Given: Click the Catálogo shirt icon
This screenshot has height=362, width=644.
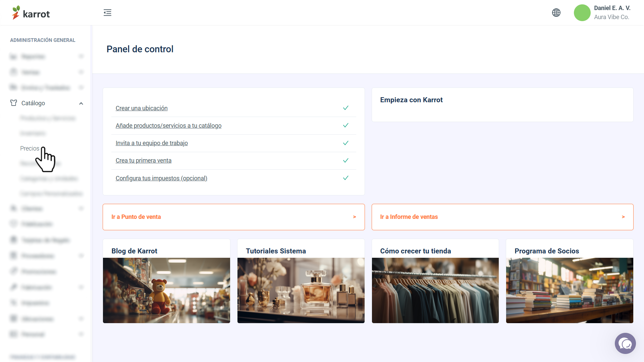Looking at the screenshot, I should [x=13, y=103].
